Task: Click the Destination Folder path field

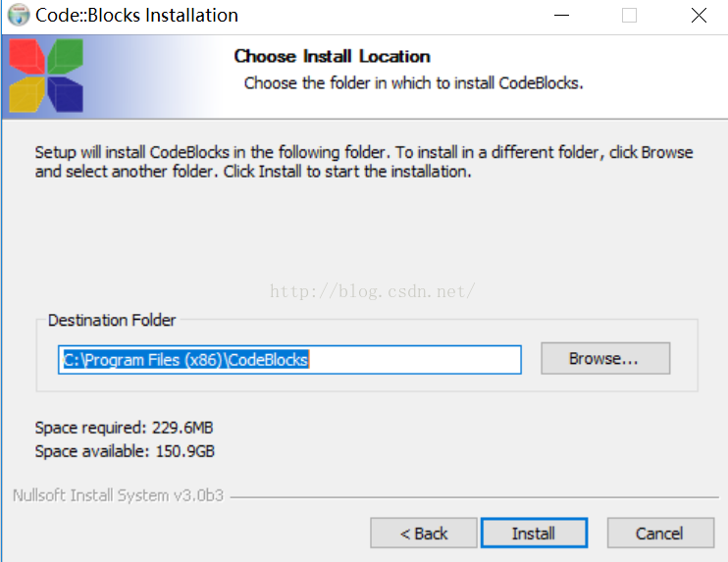Action: coord(289,360)
